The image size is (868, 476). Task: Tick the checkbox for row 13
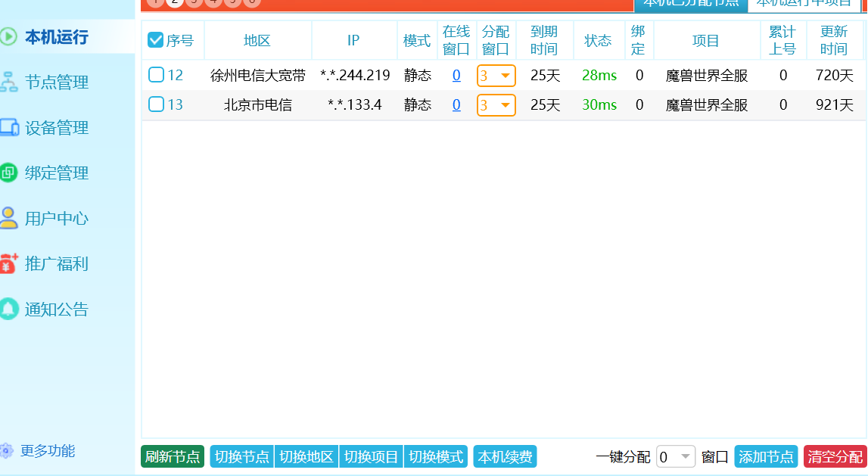point(156,104)
